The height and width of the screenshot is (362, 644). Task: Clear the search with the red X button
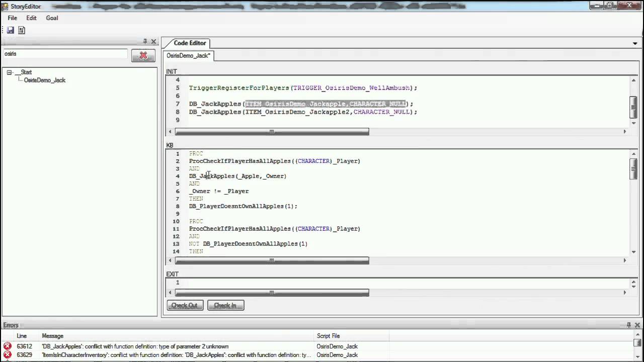pos(143,55)
